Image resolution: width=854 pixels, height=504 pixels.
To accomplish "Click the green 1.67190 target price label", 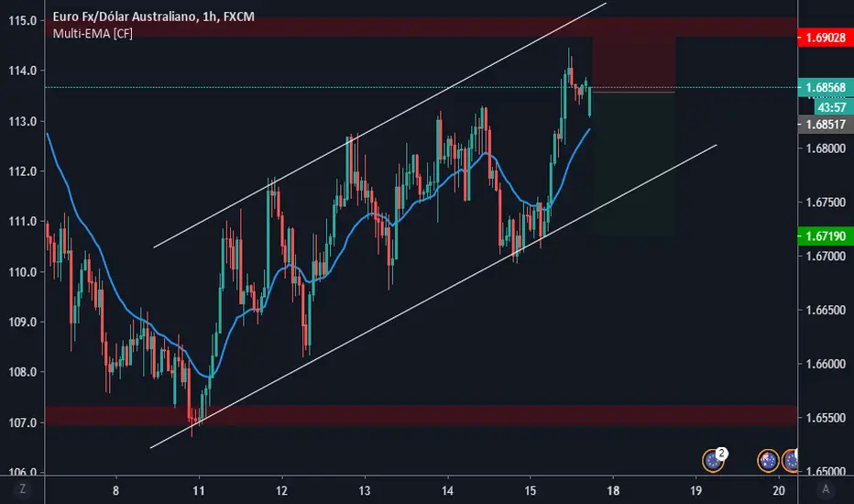I will pos(825,236).
